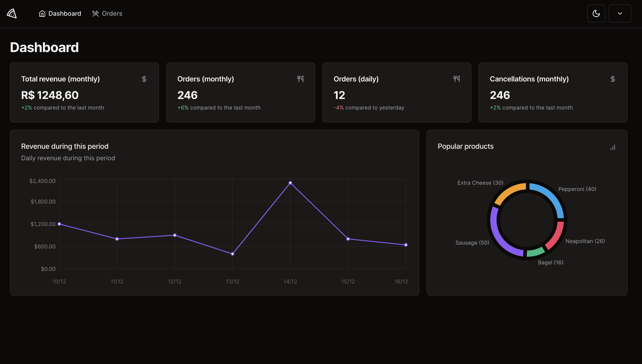Viewport: 642px width, 364px height.
Task: Click 'Cancellations (monthly)' card title
Action: coord(529,79)
